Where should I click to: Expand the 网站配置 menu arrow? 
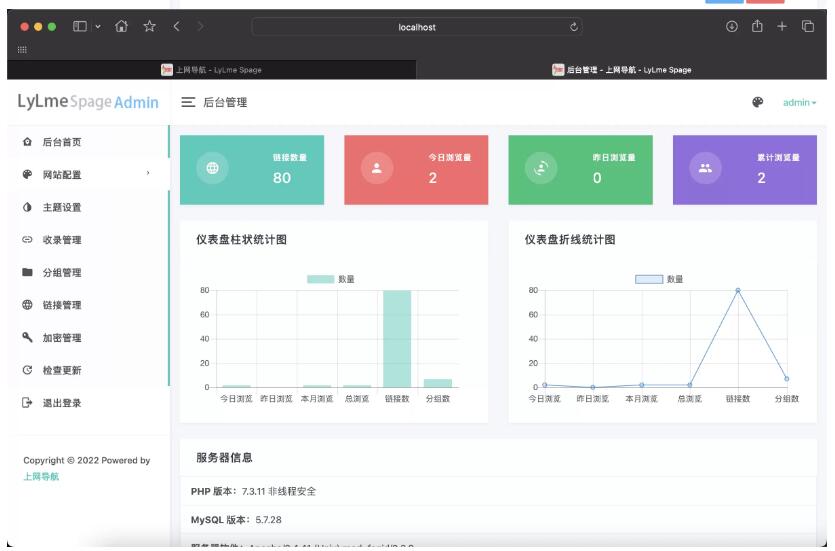click(x=148, y=173)
